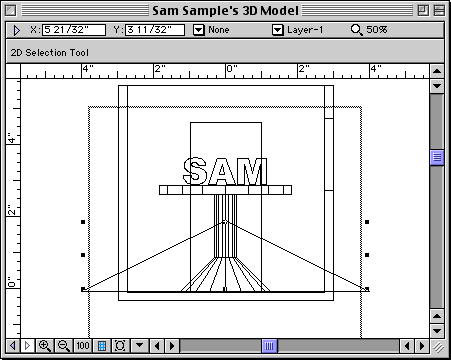Expand the data bar triangle left of X
451x360 pixels.
point(16,30)
